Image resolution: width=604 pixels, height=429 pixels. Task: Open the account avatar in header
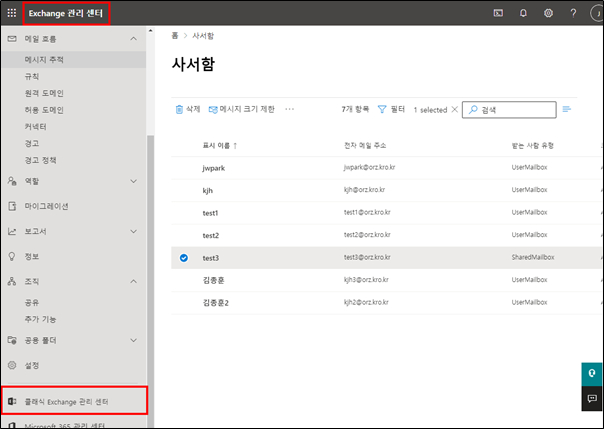tap(597, 13)
